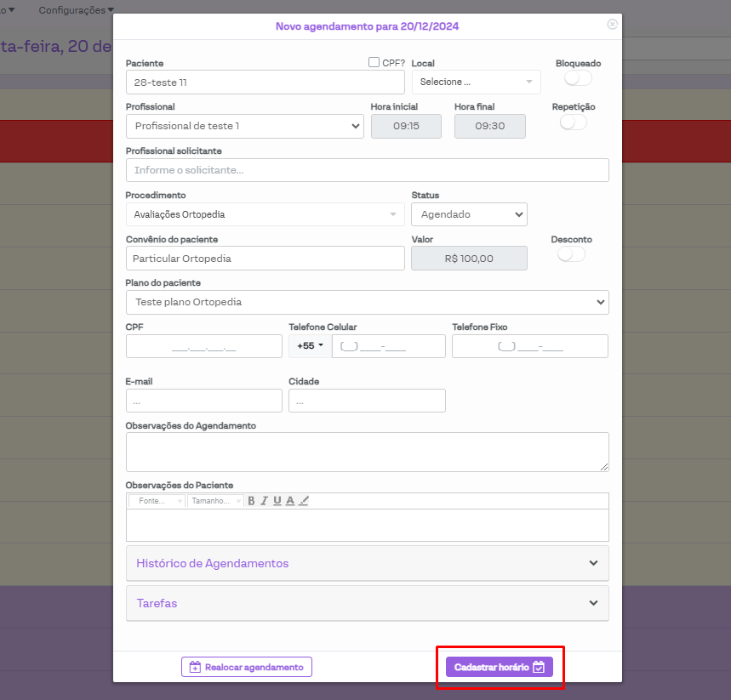Click the Profissional solicitante input field

click(367, 170)
